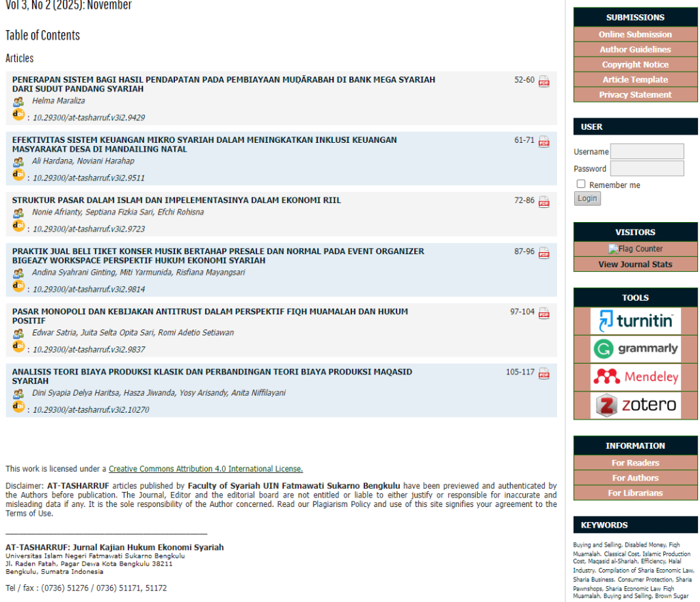Open PDF icon for pages 97-104 article
This screenshot has width=700, height=602.
point(543,313)
